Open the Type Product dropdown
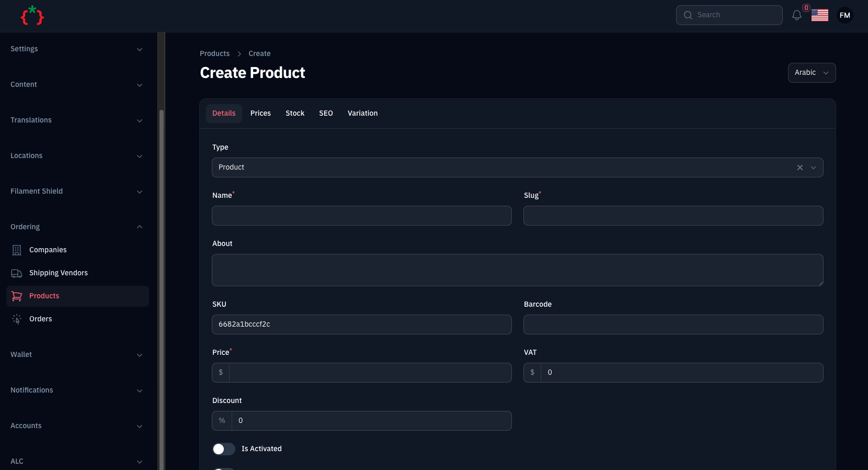This screenshot has width=868, height=470. [x=517, y=167]
